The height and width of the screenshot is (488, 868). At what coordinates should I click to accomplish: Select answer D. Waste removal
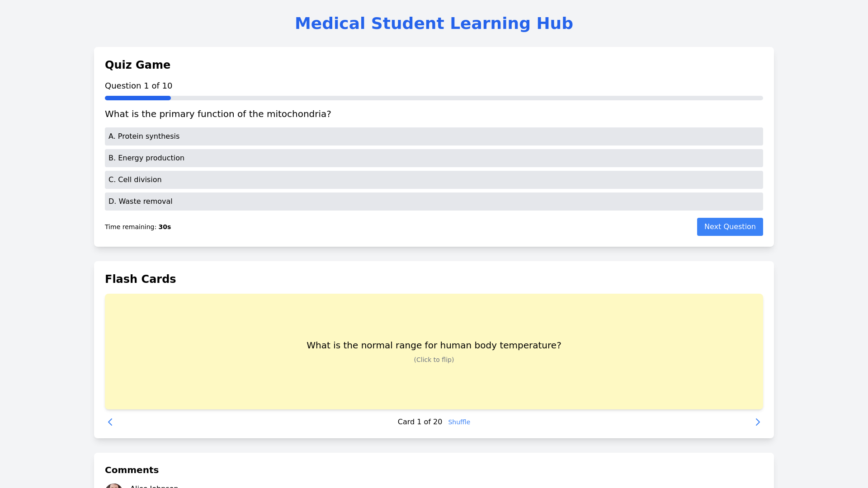click(434, 202)
